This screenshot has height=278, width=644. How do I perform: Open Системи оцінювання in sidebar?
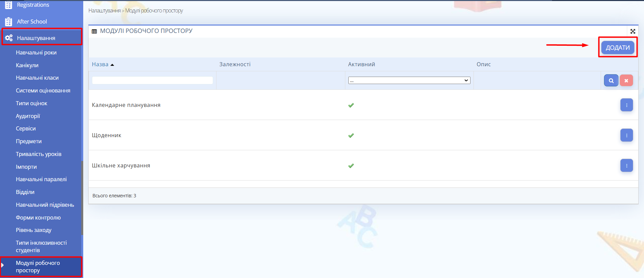click(x=43, y=90)
